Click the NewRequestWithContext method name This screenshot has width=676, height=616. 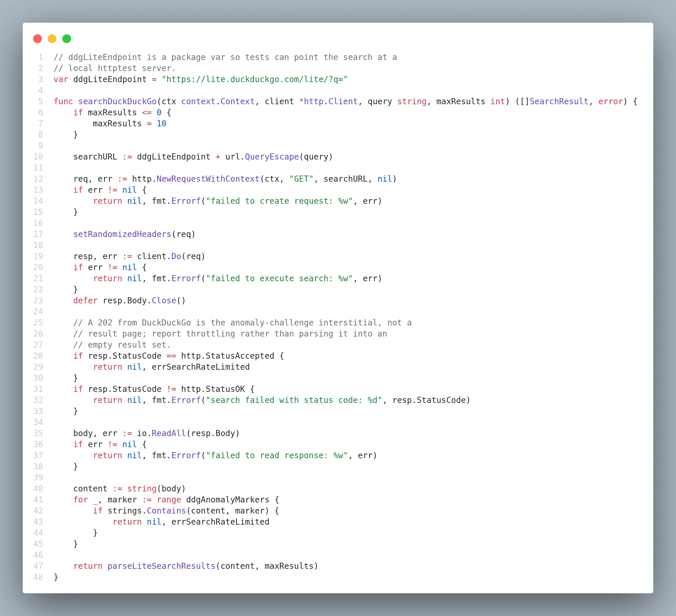click(x=208, y=179)
